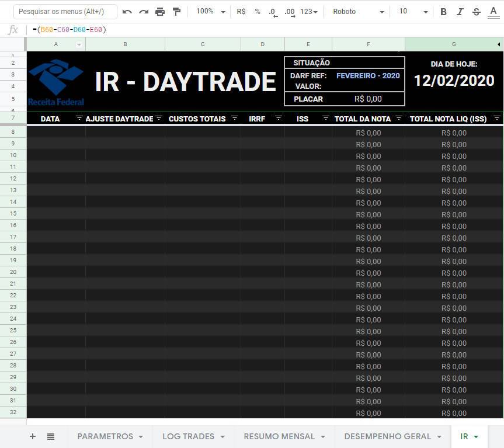Toggle strikethrough formatting
The image size is (504, 448).
point(476,12)
